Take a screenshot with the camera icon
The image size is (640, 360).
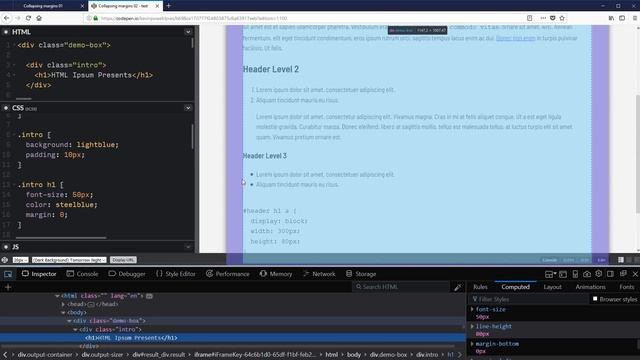point(587,274)
